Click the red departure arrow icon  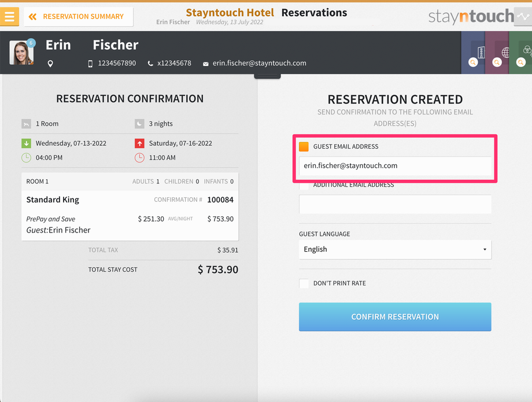click(139, 143)
